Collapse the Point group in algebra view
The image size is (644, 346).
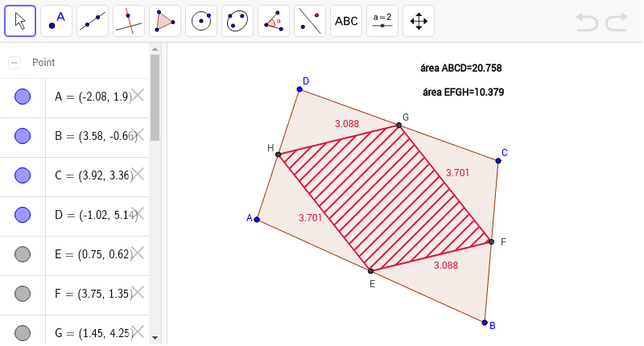click(14, 63)
